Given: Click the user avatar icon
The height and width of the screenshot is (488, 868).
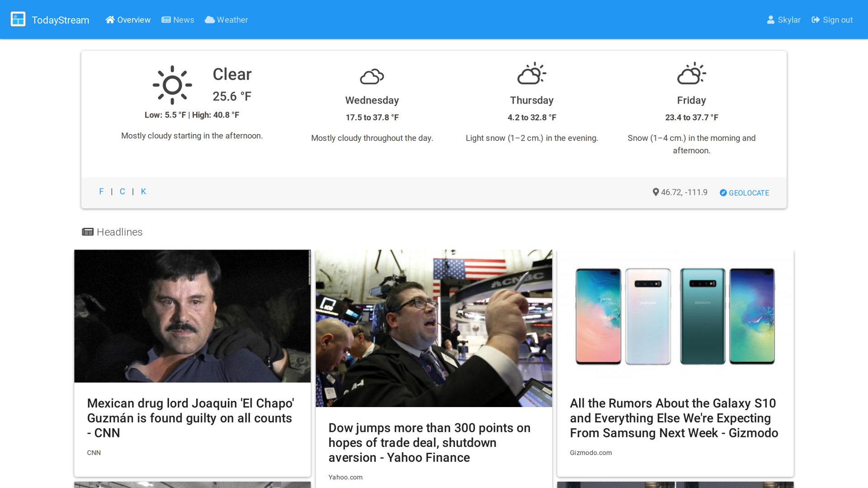Looking at the screenshot, I should tap(771, 20).
